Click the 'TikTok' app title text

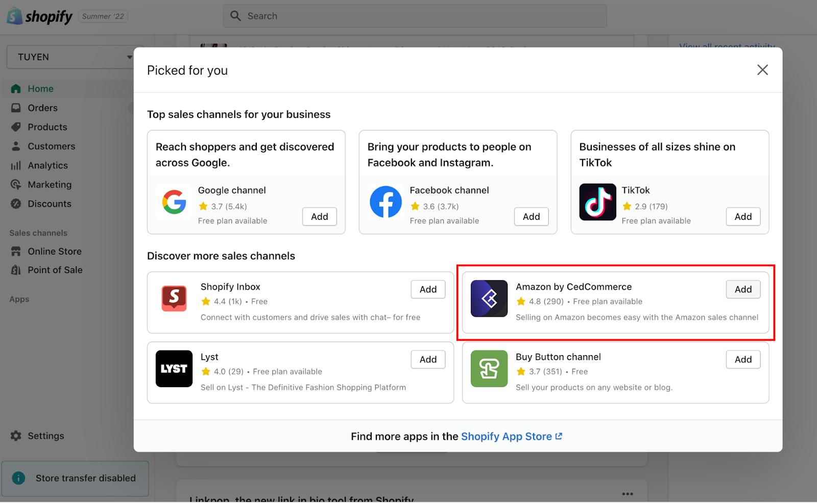[636, 190]
